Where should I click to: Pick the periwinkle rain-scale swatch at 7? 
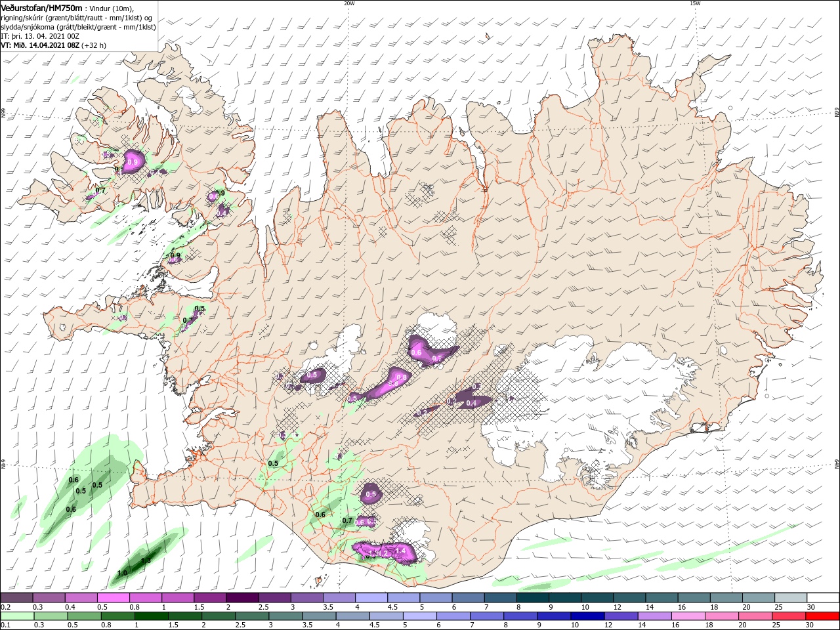tap(487, 616)
